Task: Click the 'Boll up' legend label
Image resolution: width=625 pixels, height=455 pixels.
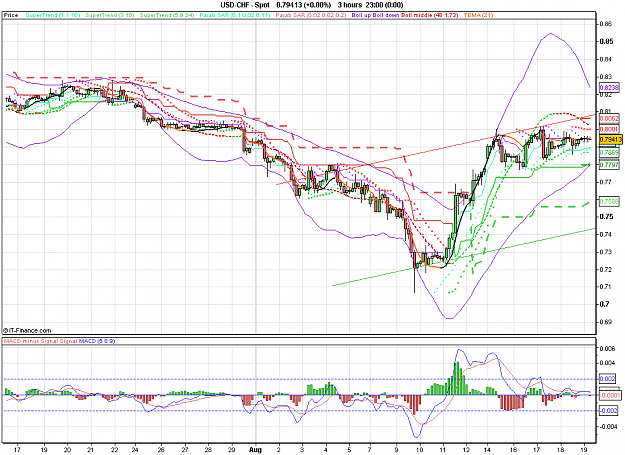Action: [361, 15]
